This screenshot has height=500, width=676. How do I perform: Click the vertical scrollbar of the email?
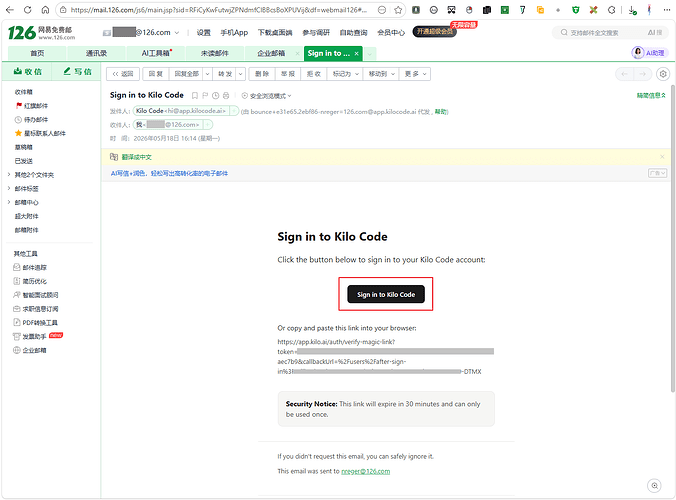tap(672, 237)
